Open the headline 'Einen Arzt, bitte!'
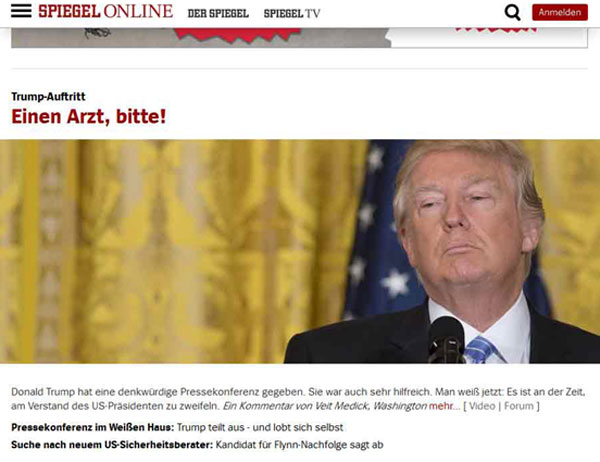This screenshot has height=462, width=600. 89,116
